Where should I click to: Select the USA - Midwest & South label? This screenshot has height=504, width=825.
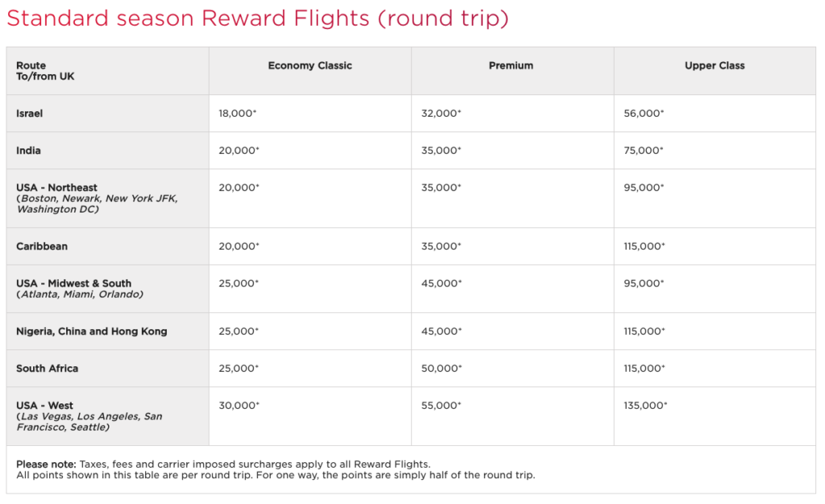[x=73, y=283]
